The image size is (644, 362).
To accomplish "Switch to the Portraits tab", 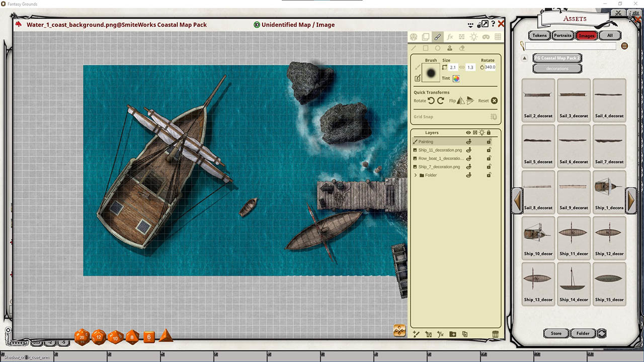I will click(562, 35).
